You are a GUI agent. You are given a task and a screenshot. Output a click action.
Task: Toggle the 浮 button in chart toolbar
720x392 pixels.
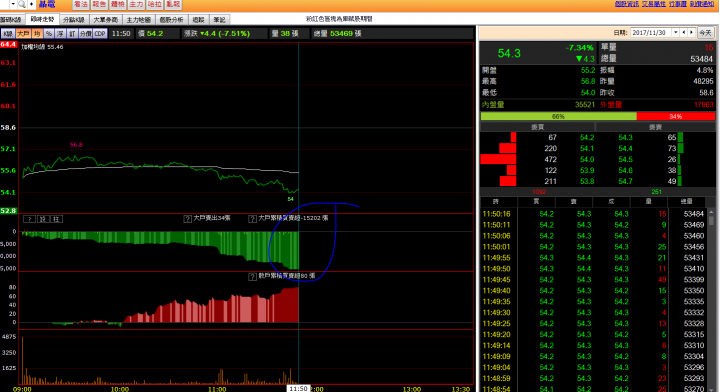61,34
